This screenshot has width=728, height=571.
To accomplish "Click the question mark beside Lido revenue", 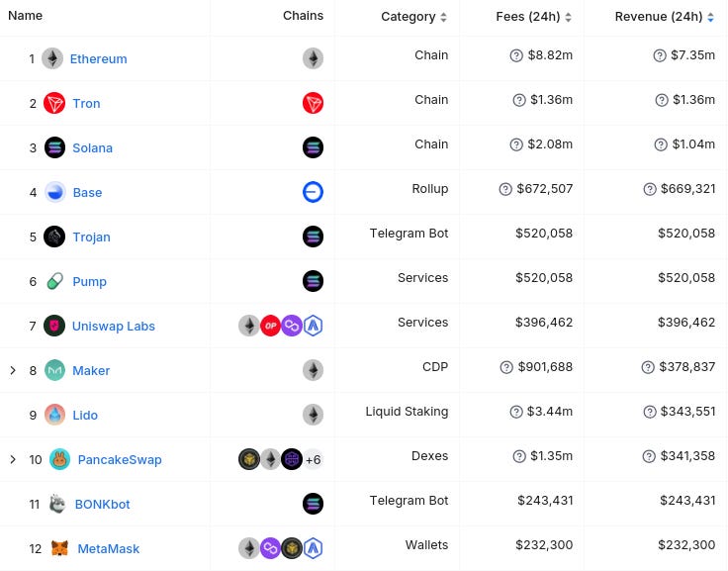I will (x=650, y=412).
